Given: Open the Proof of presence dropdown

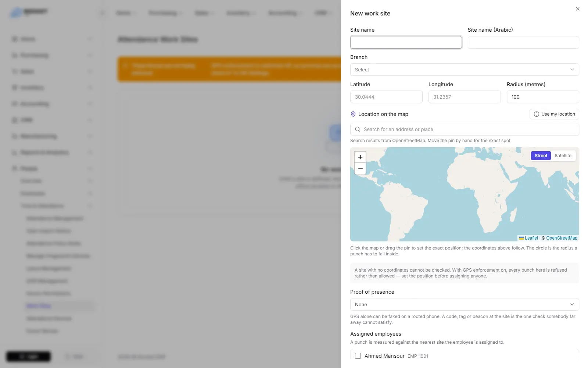Looking at the screenshot, I should click(x=465, y=304).
